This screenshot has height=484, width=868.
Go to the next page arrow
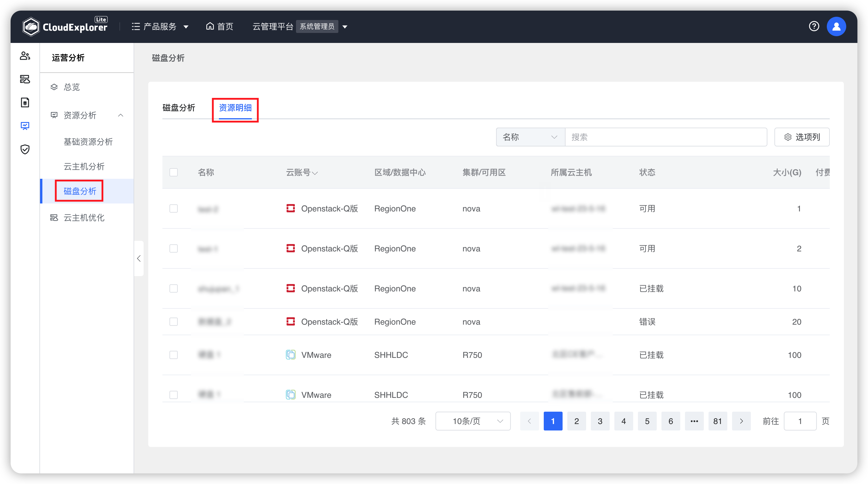pos(741,421)
